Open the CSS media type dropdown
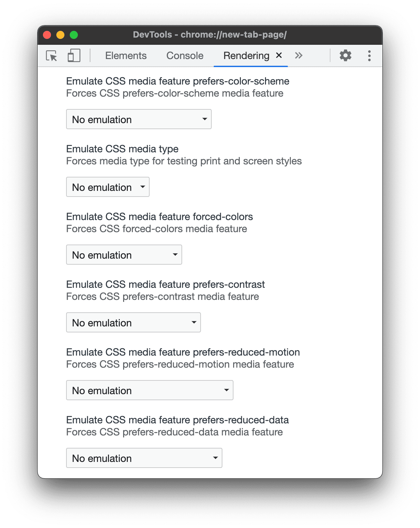The width and height of the screenshot is (420, 528). tap(108, 187)
